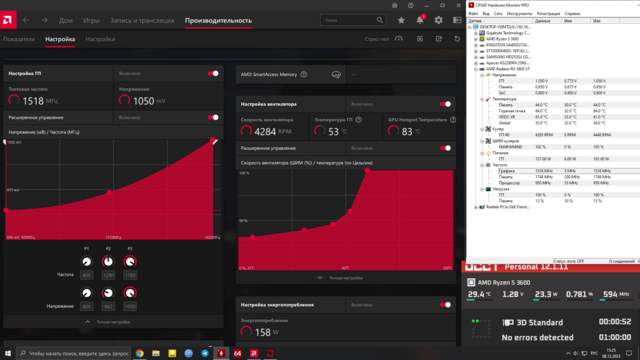The height and width of the screenshot is (360, 640).
Task: Toggle the fan Расширенное управление switch
Action: (445, 148)
